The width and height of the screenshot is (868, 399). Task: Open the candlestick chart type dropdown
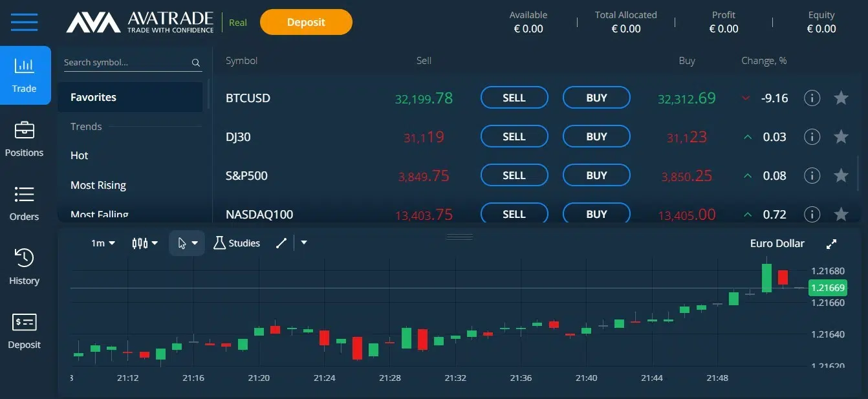click(x=145, y=243)
